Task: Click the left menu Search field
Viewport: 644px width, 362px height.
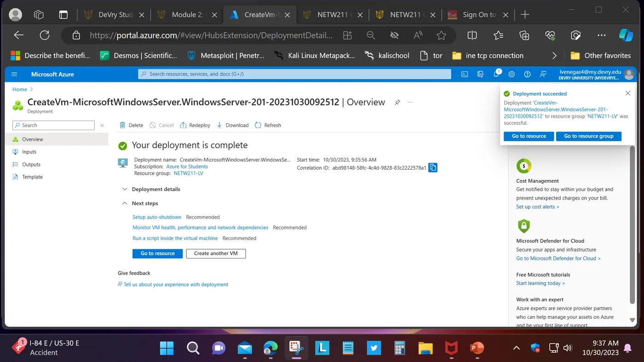Action: click(x=53, y=125)
